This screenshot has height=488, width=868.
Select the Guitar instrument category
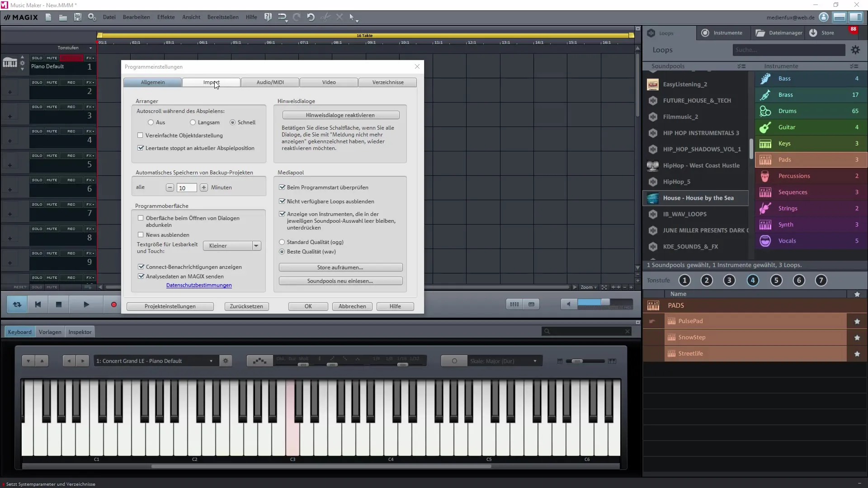coord(811,127)
